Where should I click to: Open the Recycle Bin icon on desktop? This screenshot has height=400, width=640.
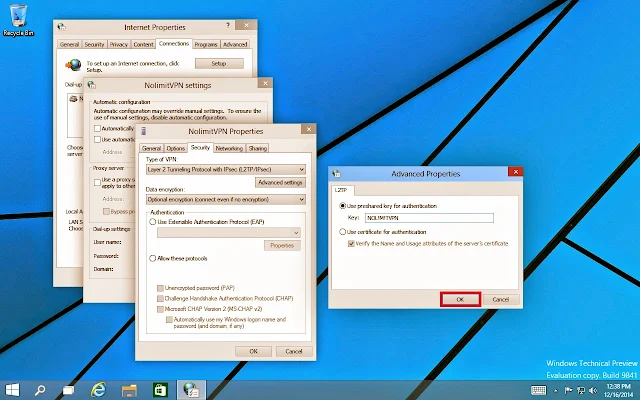18,20
